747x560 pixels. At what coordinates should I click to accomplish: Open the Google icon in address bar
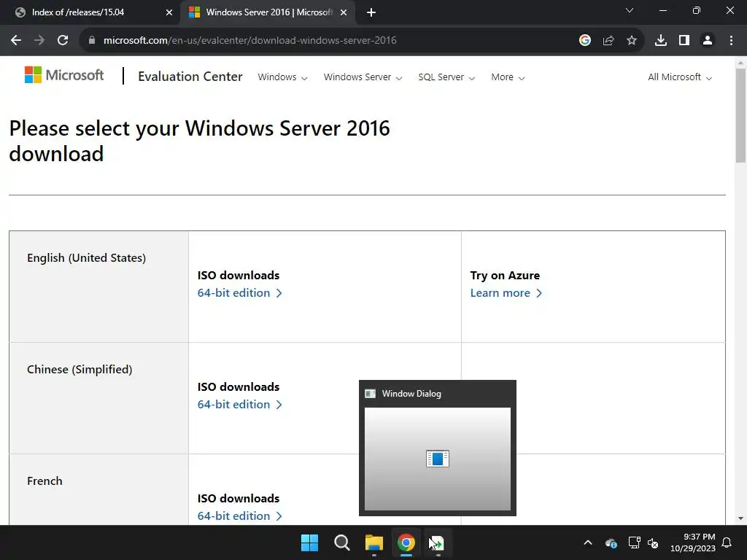click(x=584, y=41)
